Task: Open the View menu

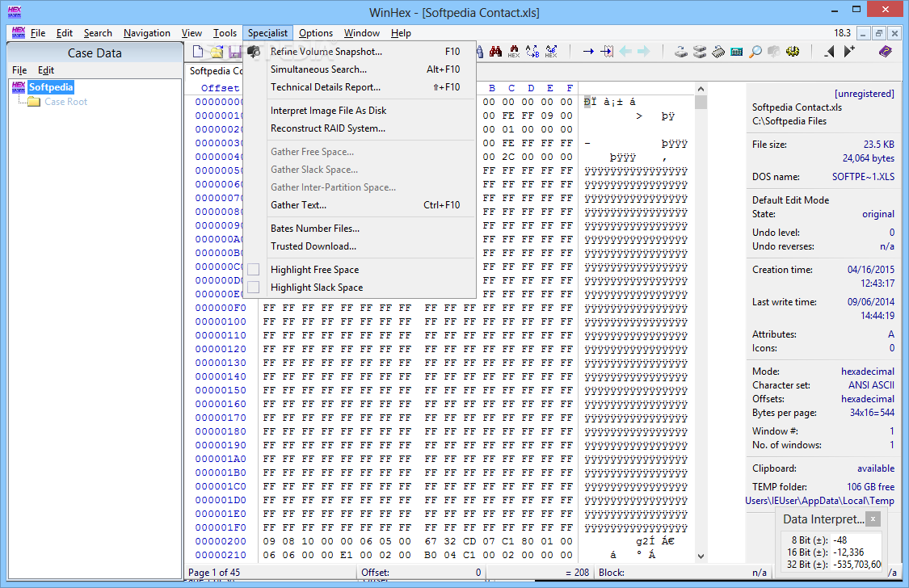Action: [191, 33]
